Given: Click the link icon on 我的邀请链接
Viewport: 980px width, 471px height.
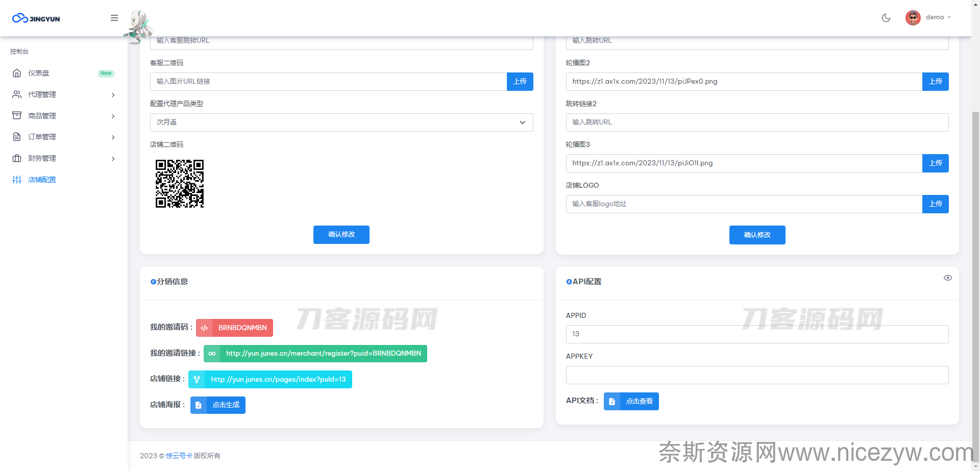Looking at the screenshot, I should pos(212,354).
